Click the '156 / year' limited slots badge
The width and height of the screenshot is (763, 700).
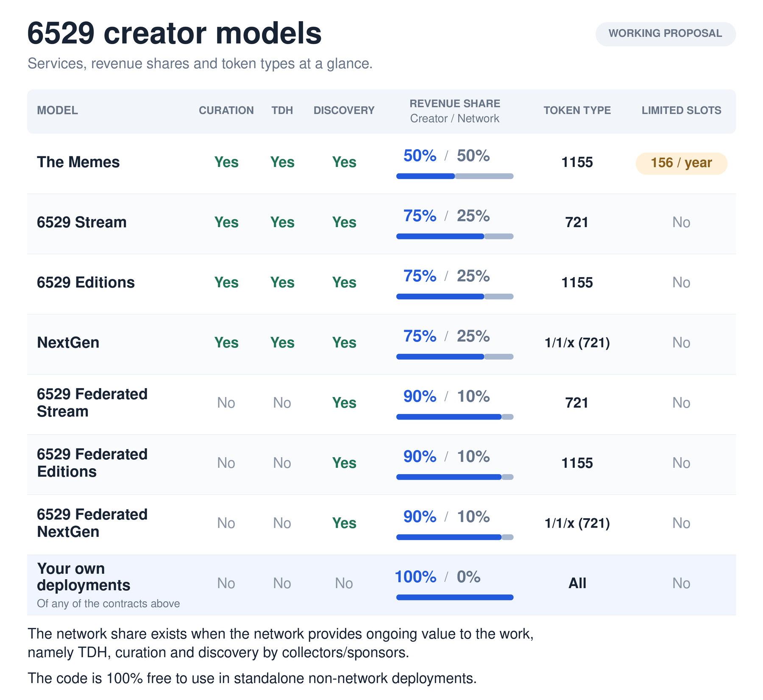click(682, 163)
